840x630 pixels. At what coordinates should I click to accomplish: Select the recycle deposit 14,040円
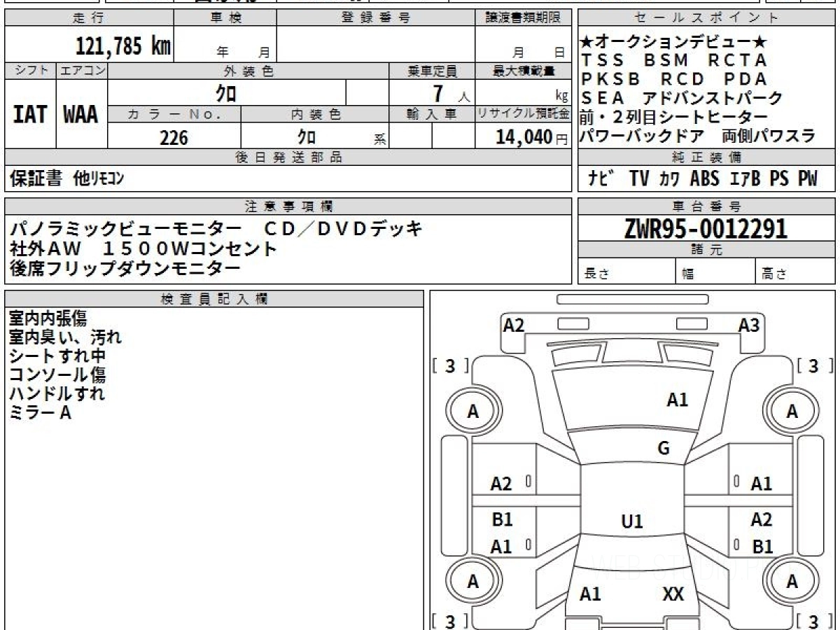click(531, 137)
